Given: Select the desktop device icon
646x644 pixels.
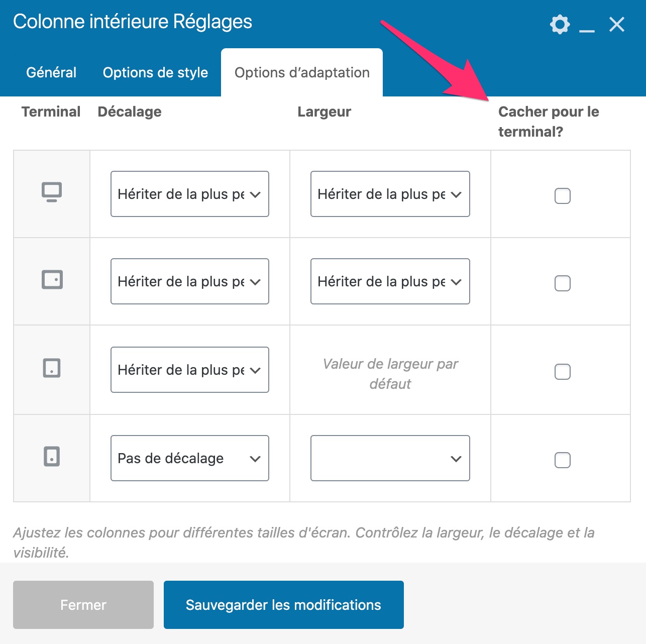Looking at the screenshot, I should 52,193.
